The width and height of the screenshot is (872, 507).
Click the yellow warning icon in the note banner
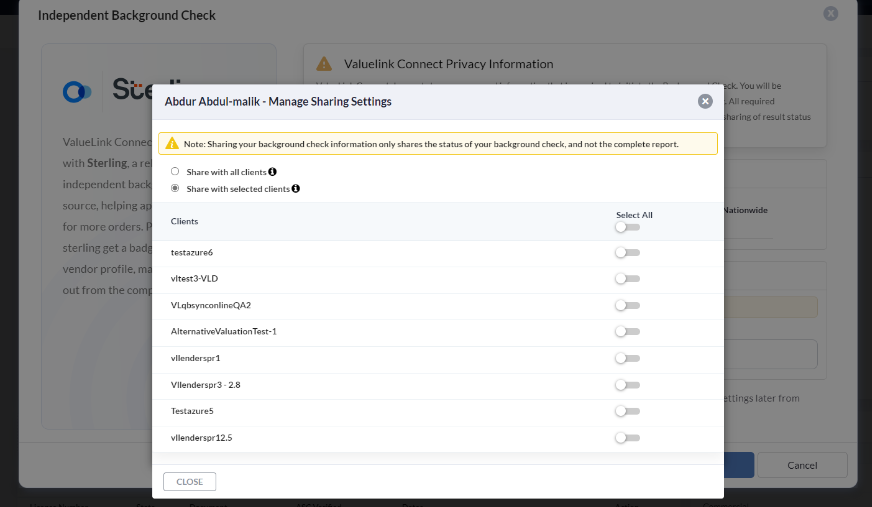tap(172, 143)
